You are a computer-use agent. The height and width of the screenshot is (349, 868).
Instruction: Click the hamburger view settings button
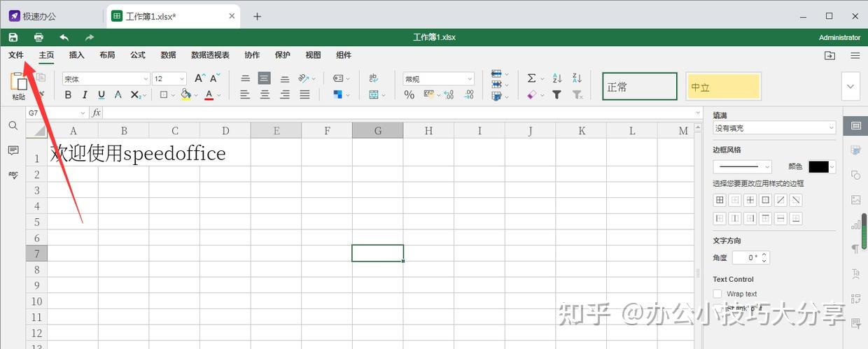click(x=855, y=55)
